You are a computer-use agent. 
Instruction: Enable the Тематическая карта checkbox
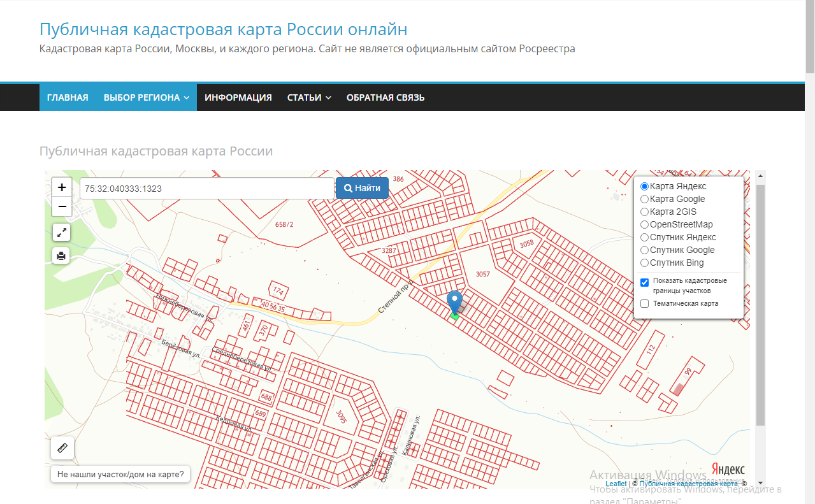click(644, 304)
